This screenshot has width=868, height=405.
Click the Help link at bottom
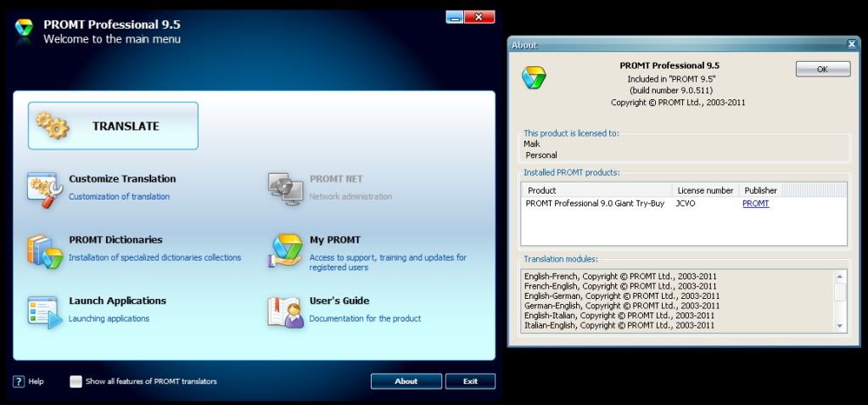(x=36, y=381)
